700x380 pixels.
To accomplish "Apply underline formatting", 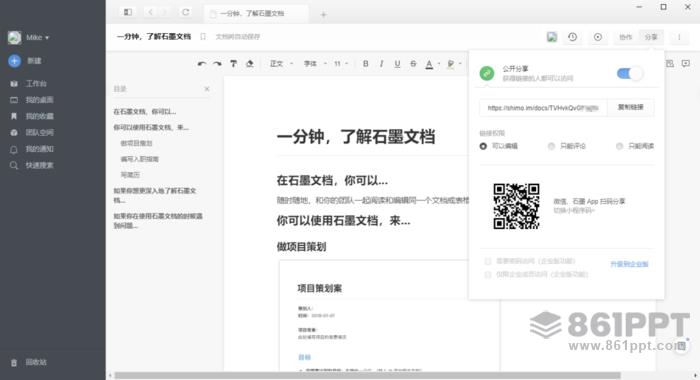I will (x=397, y=64).
